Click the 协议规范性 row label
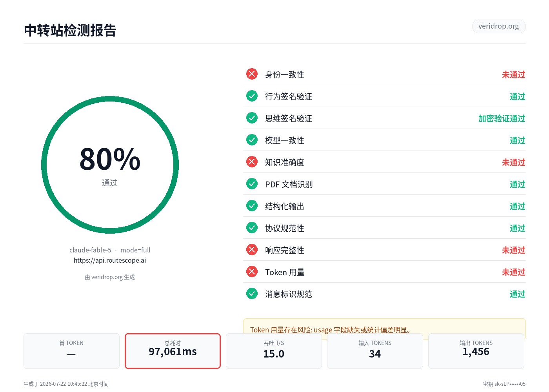 pos(285,228)
